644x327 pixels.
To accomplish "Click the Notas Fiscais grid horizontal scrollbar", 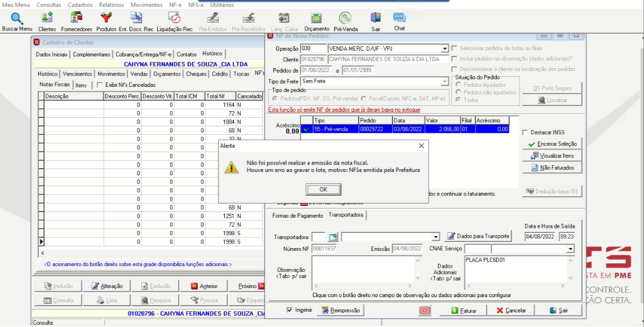I will (x=152, y=253).
